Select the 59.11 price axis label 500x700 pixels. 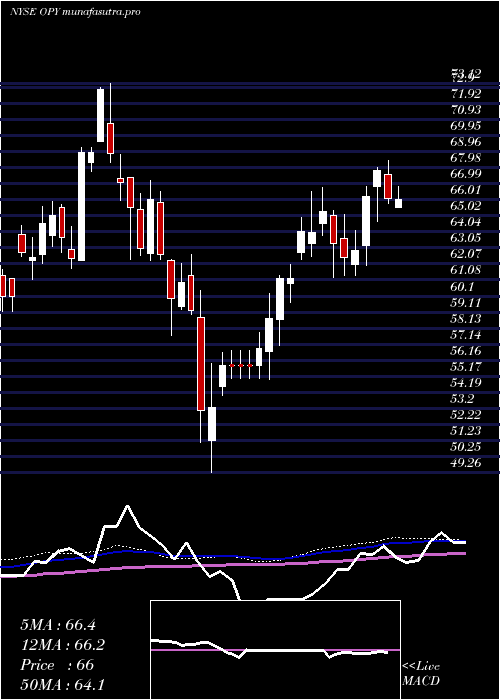[x=466, y=303]
